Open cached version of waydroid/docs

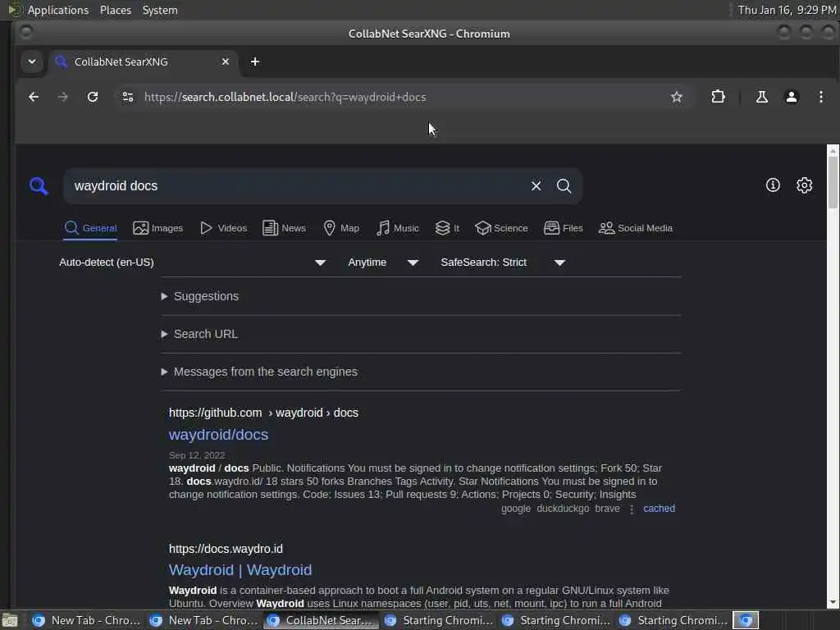coord(659,509)
